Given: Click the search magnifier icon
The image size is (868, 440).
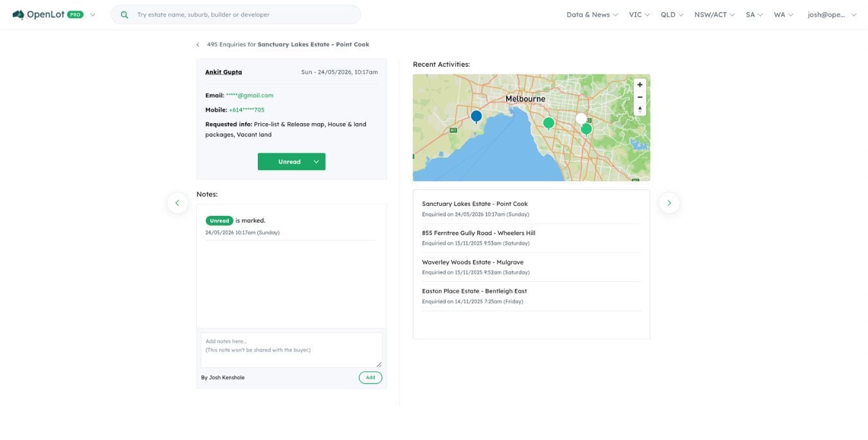Looking at the screenshot, I should coord(125,14).
